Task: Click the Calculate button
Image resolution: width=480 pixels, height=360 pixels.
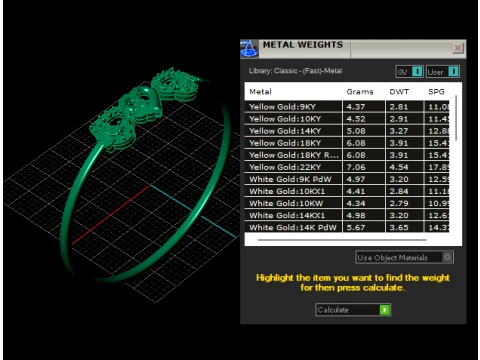Action: 353,310
